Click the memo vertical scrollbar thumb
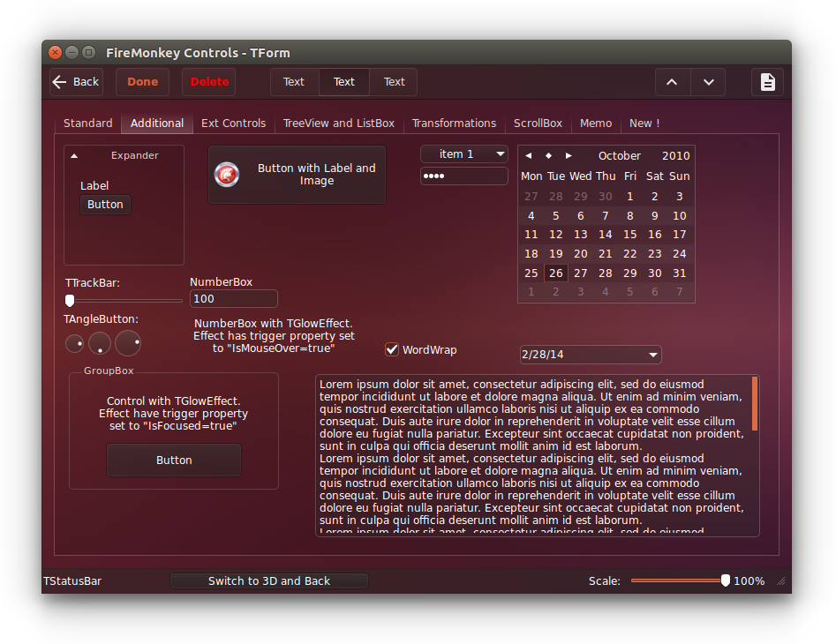Image resolution: width=836 pixels, height=644 pixels. (x=755, y=404)
